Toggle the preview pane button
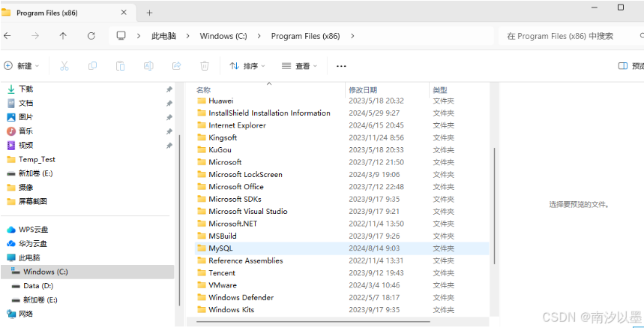This screenshot has height=328, width=644. coord(629,66)
